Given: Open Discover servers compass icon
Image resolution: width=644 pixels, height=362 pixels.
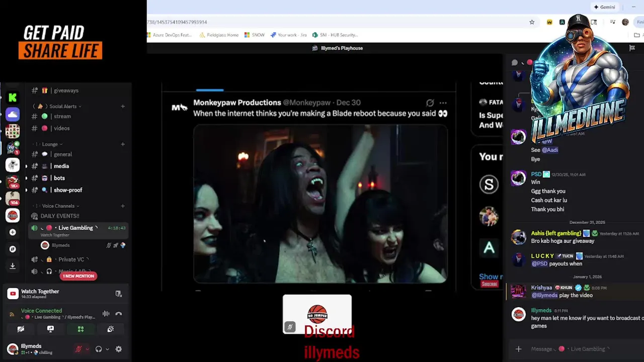Looking at the screenshot, I should [13, 249].
